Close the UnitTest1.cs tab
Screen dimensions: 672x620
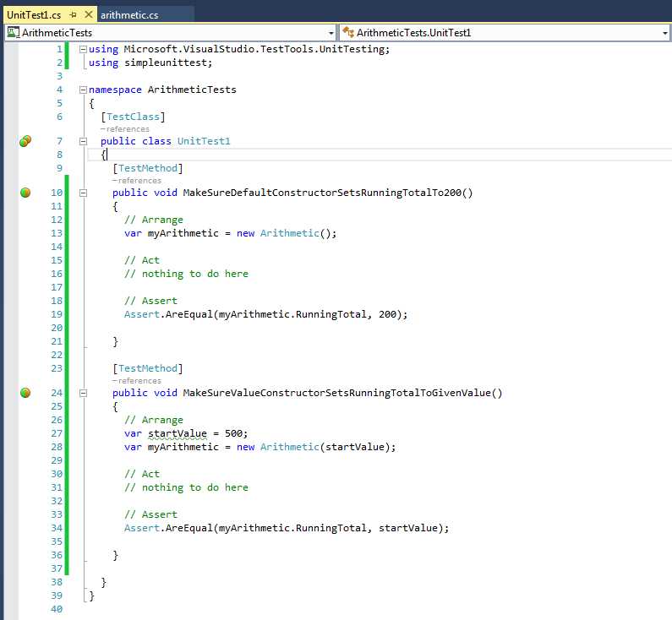tap(89, 14)
